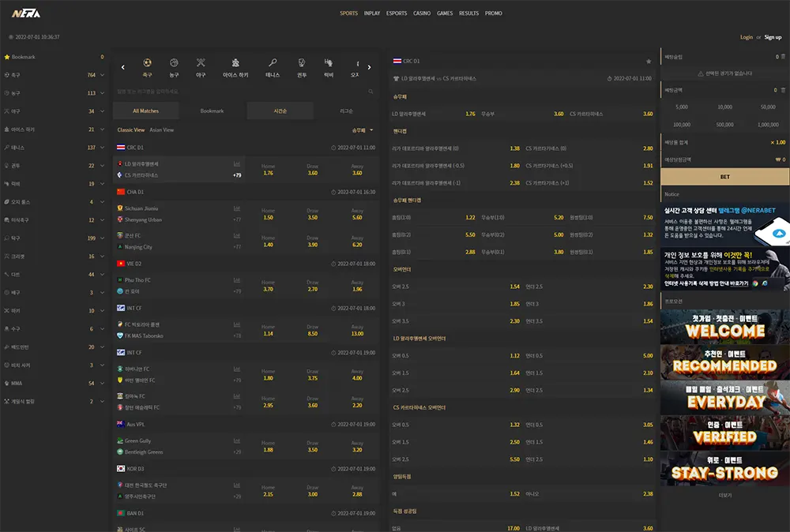790x532 pixels.
Task: Click the search magnifier in league search
Action: coord(371,92)
